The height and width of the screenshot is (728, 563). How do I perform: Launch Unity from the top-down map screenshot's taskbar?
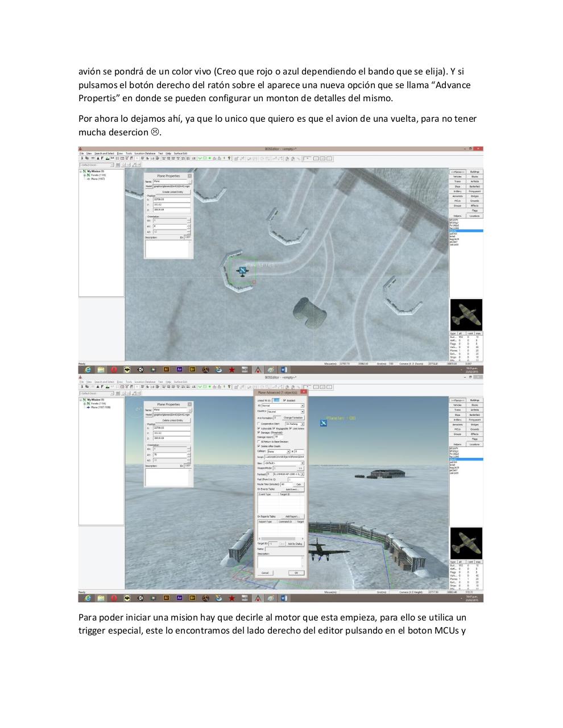[140, 370]
